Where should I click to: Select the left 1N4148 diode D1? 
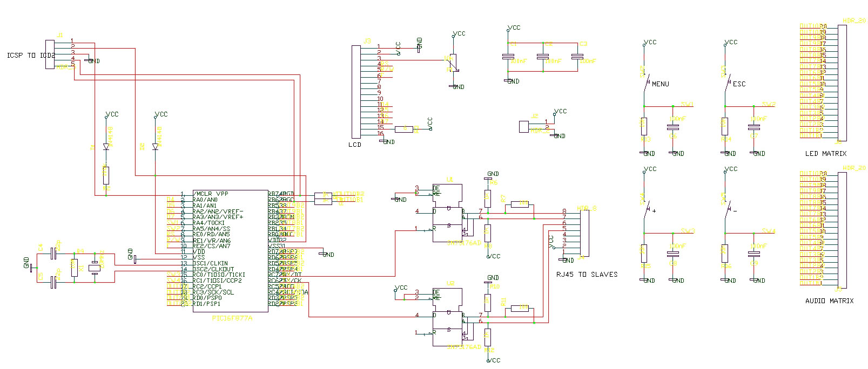click(106, 147)
